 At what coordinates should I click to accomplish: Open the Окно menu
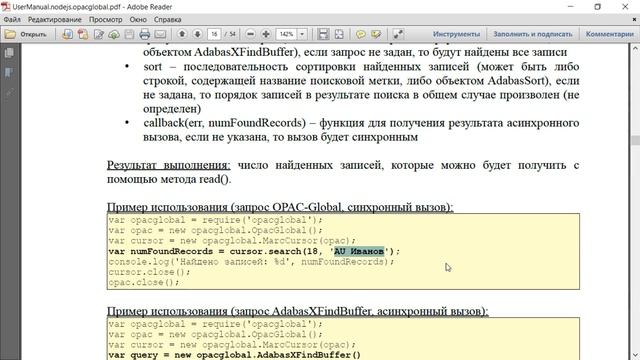[138, 20]
